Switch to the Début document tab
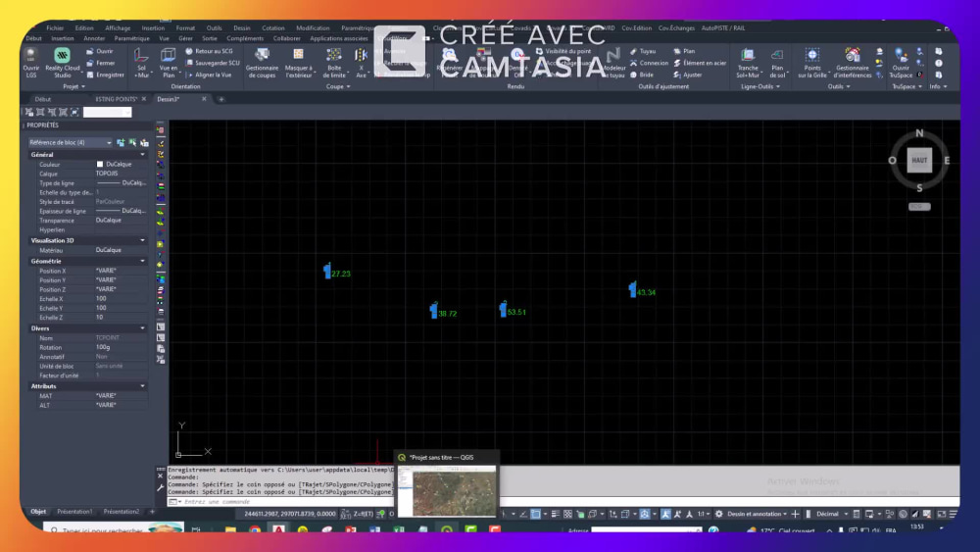980x552 pixels. point(43,99)
